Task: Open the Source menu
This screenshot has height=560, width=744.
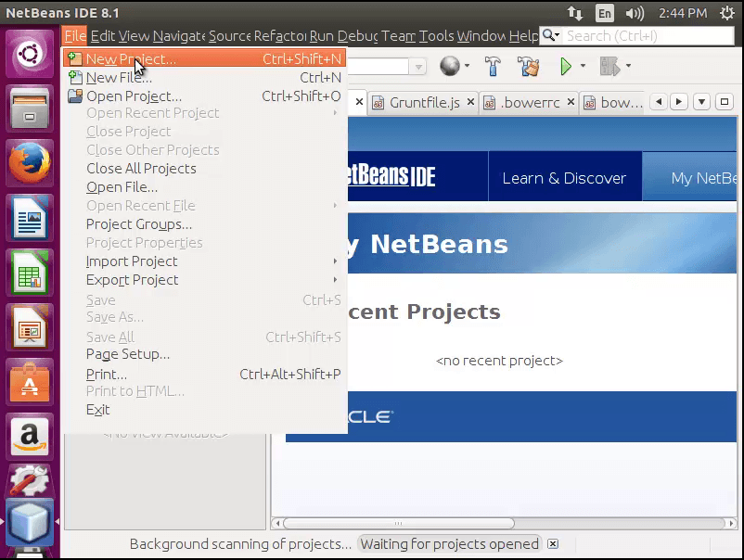Action: [230, 36]
